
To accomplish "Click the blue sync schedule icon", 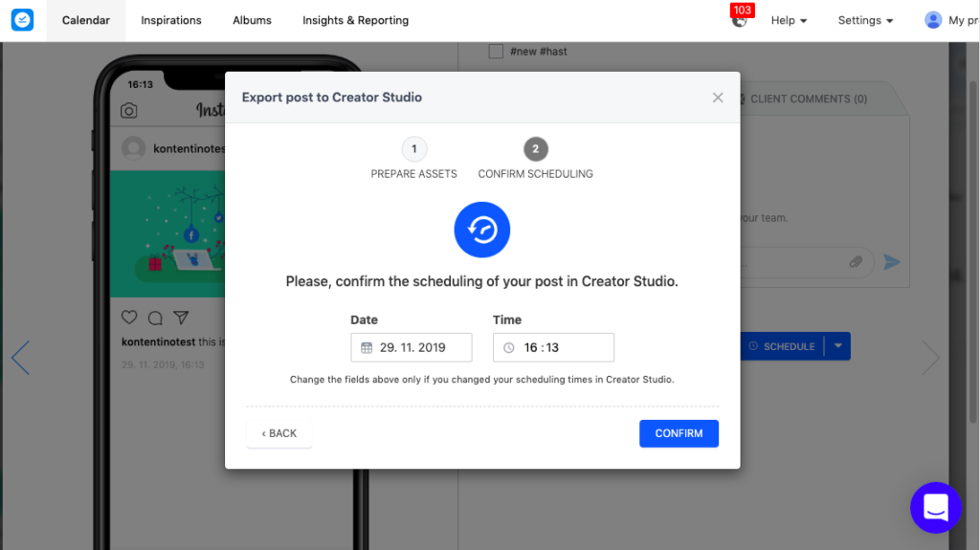I will pos(482,230).
